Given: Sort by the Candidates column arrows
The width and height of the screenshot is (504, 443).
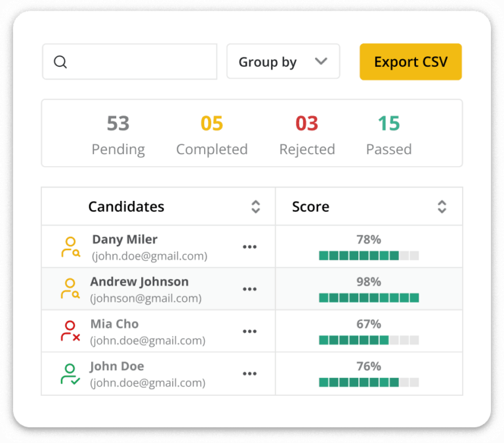Looking at the screenshot, I should [256, 207].
